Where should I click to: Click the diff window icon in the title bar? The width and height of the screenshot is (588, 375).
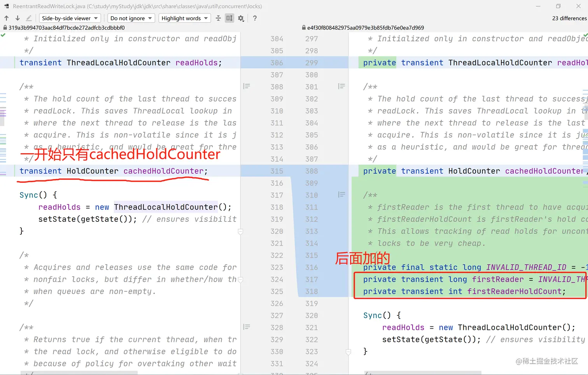click(7, 6)
